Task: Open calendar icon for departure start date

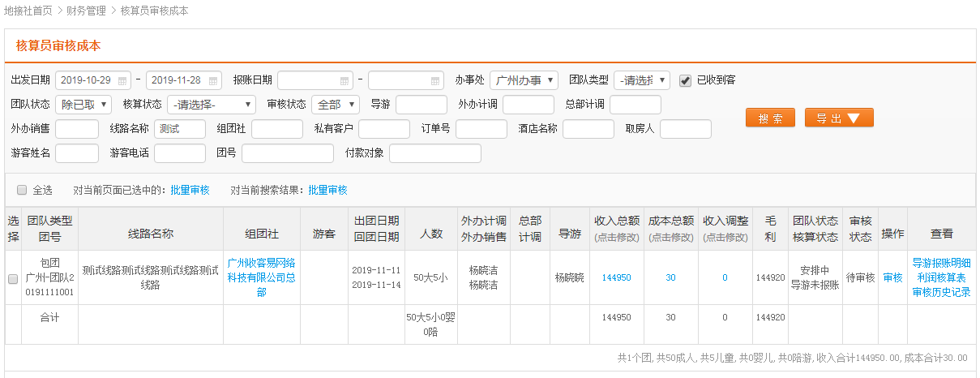Action: [122, 80]
